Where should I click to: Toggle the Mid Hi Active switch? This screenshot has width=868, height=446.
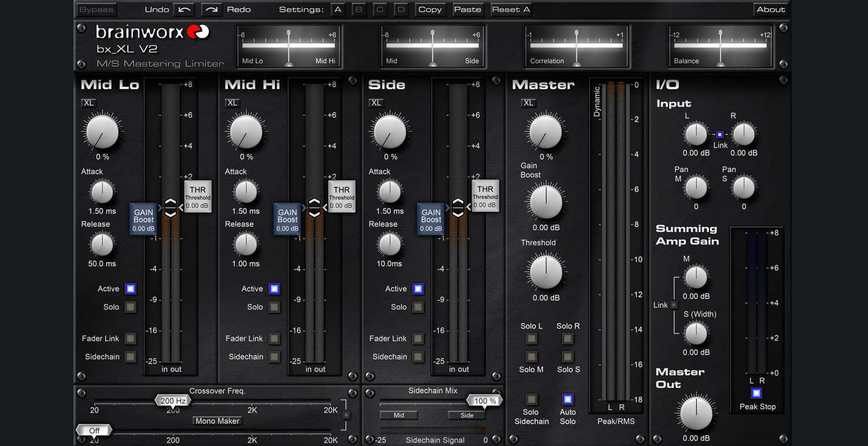click(274, 289)
